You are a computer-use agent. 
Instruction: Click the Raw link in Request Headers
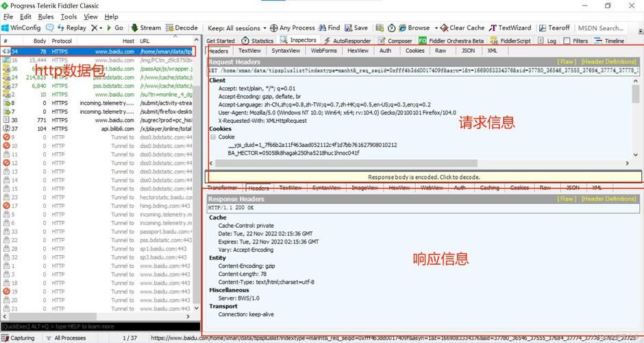(567, 62)
